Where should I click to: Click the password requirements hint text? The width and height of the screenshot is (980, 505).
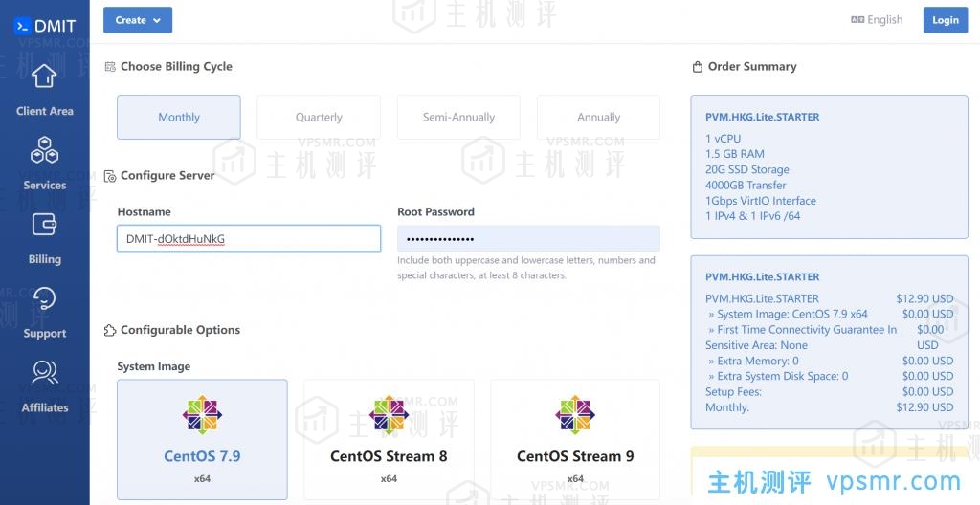526,268
